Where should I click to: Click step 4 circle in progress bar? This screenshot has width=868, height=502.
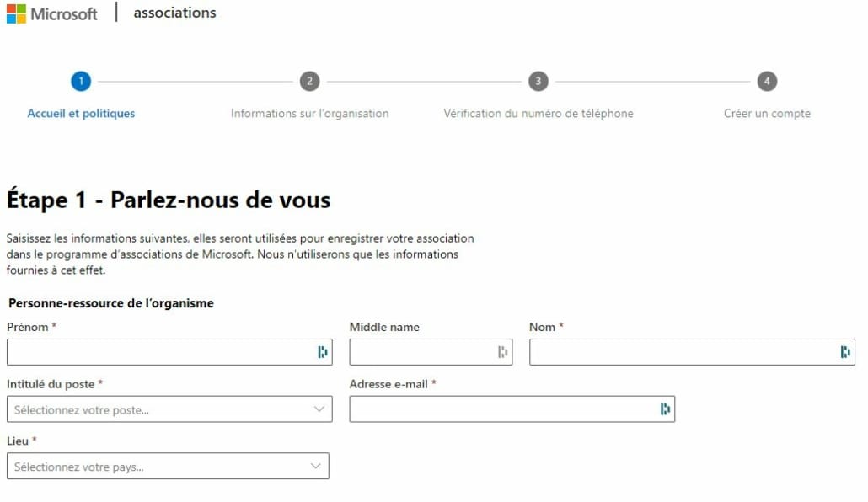coord(766,81)
